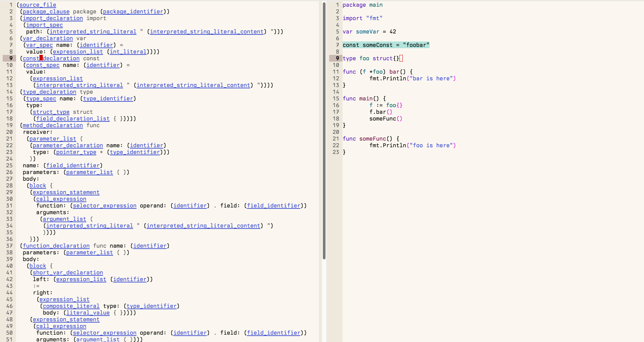The height and width of the screenshot is (342, 644).
Task: Click 'package main' in the source pane
Action: pyautogui.click(x=363, y=5)
